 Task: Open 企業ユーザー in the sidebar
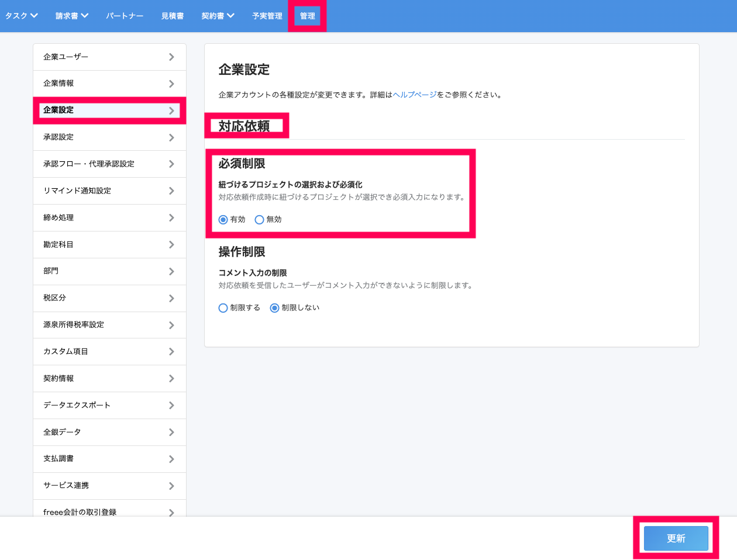pos(109,57)
